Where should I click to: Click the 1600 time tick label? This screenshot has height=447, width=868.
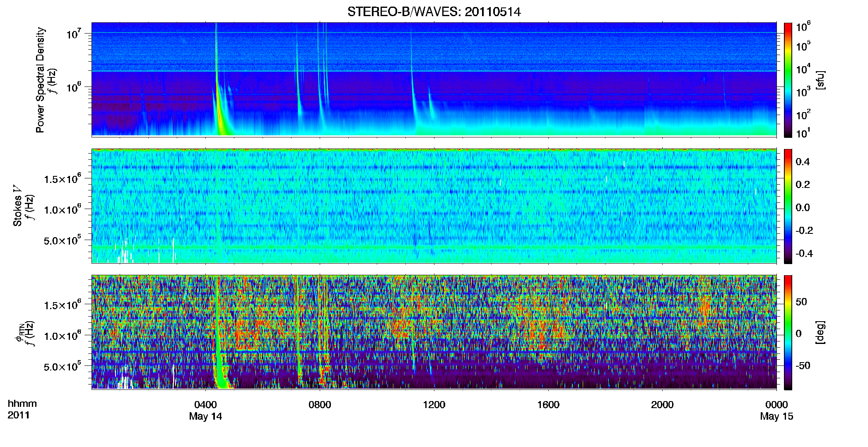(x=548, y=405)
